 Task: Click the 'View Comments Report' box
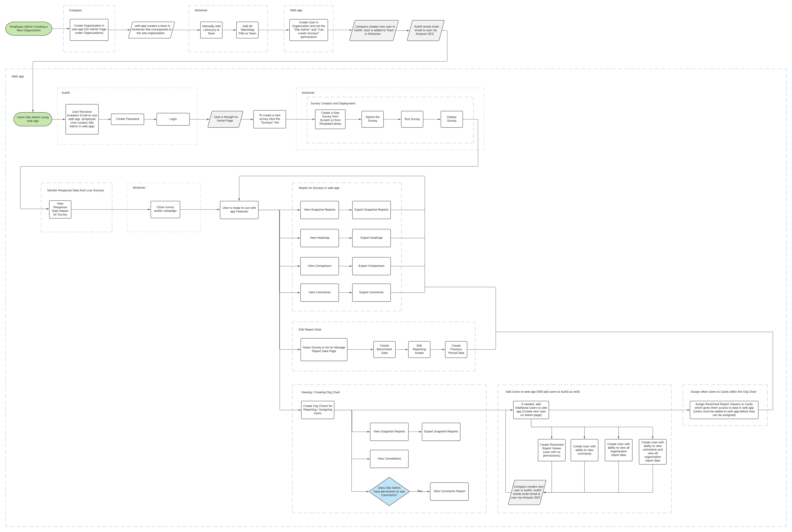[x=449, y=491]
